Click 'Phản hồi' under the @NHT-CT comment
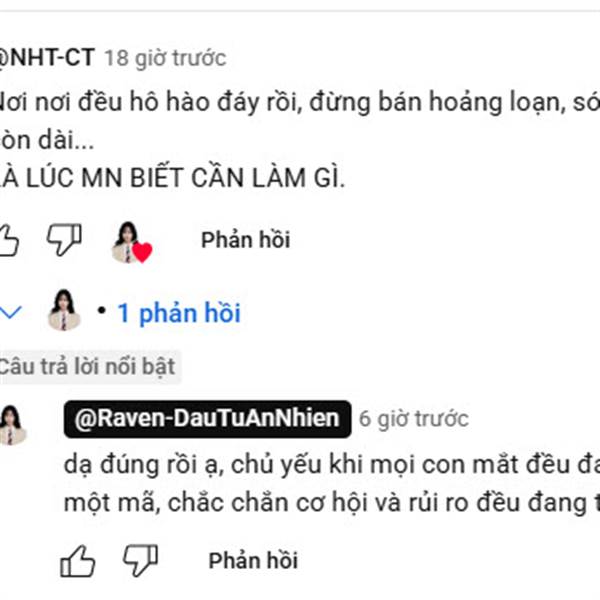 [246, 240]
